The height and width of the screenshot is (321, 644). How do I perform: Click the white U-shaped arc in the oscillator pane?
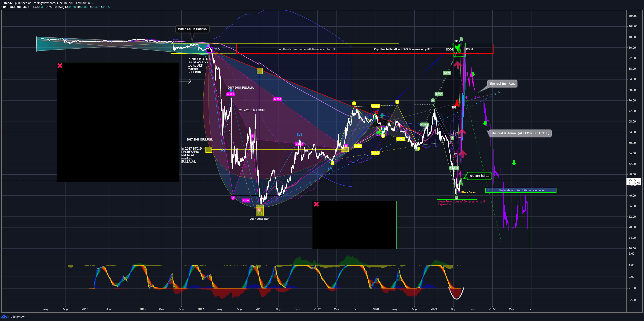[456, 293]
